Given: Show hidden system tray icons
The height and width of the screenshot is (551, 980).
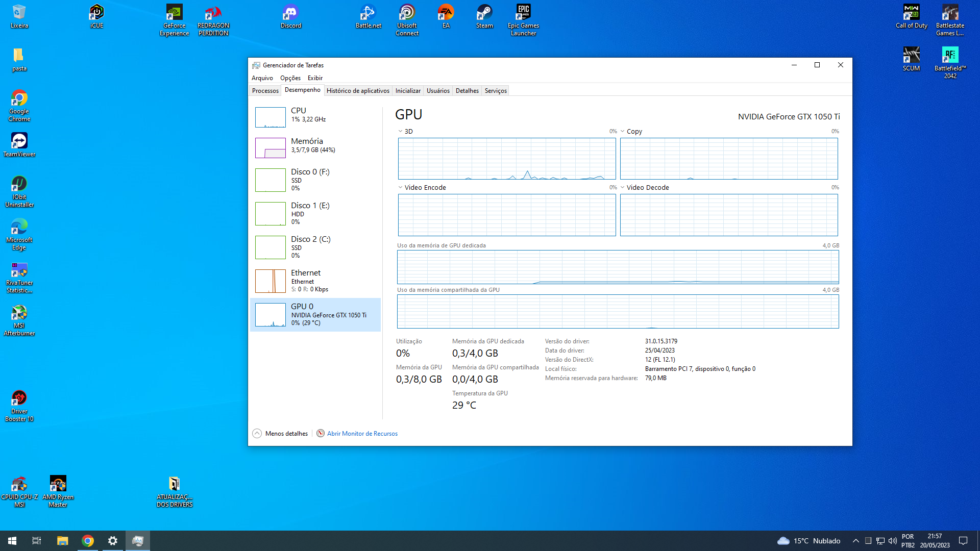Looking at the screenshot, I should [x=855, y=541].
